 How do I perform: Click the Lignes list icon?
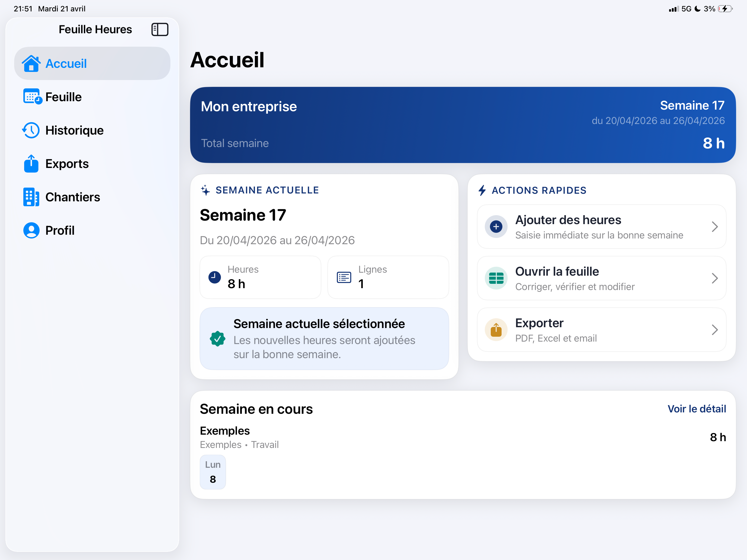(x=344, y=278)
